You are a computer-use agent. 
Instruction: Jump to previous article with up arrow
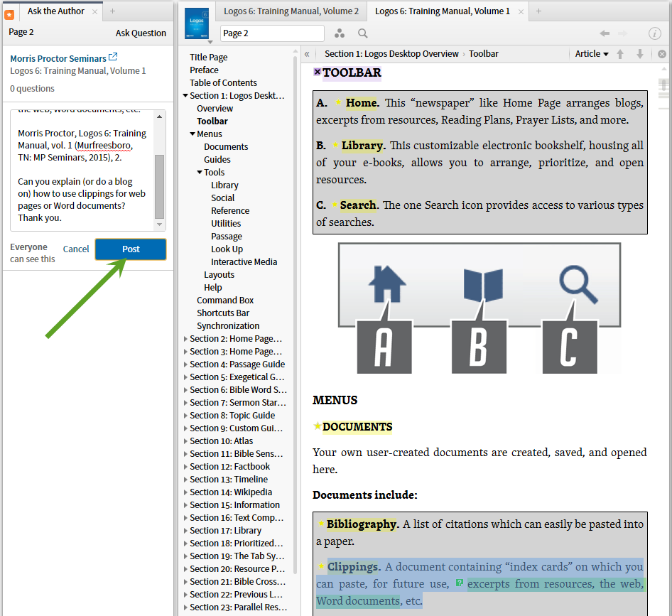620,54
